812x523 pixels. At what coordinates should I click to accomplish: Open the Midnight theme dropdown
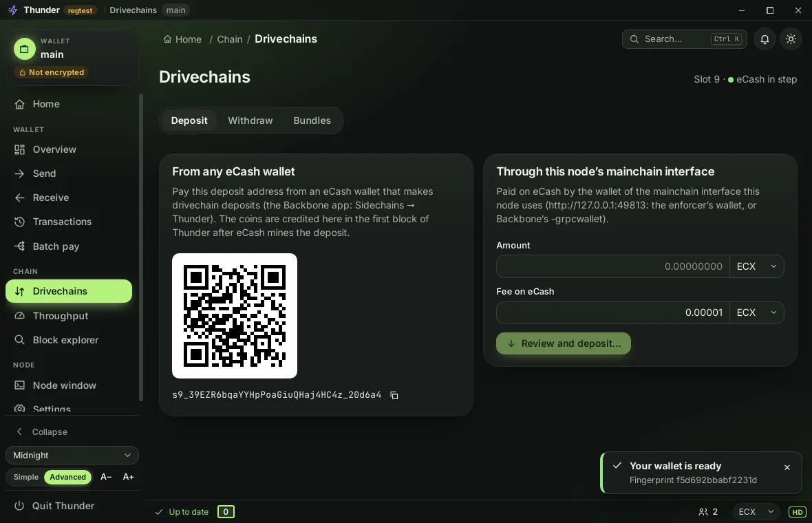click(72, 455)
